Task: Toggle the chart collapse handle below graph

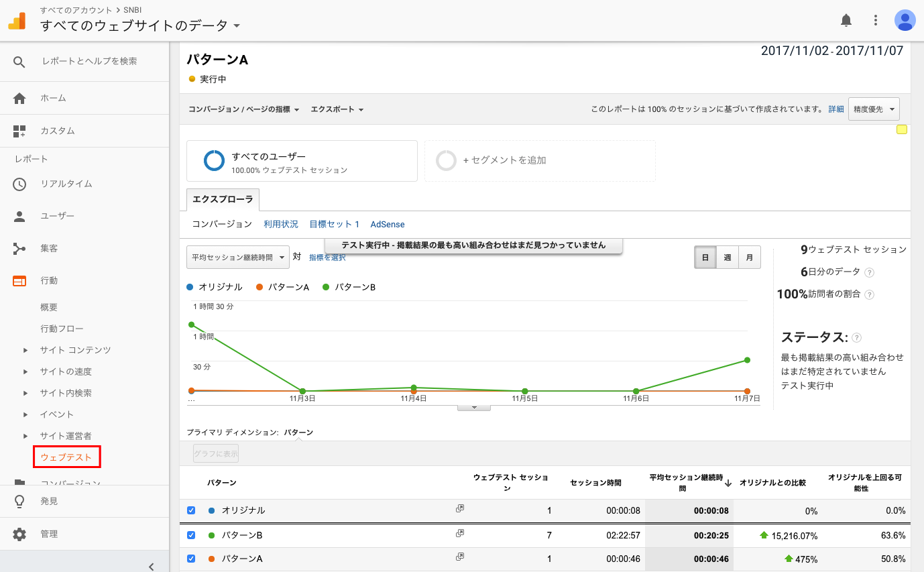Action: click(474, 407)
